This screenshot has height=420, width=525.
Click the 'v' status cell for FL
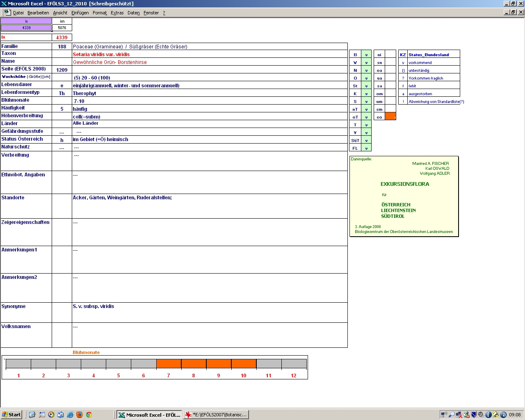366,148
